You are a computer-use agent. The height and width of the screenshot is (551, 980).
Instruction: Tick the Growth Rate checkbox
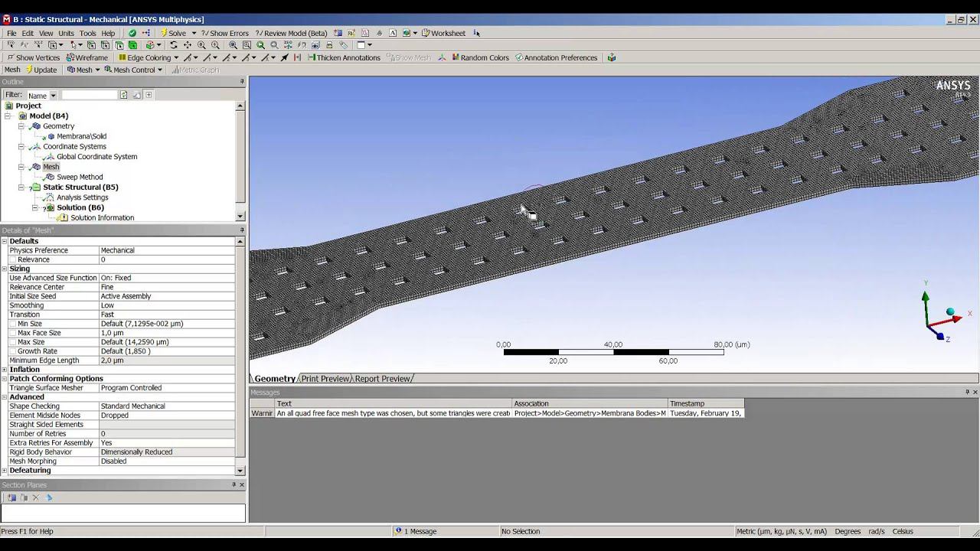(12, 351)
